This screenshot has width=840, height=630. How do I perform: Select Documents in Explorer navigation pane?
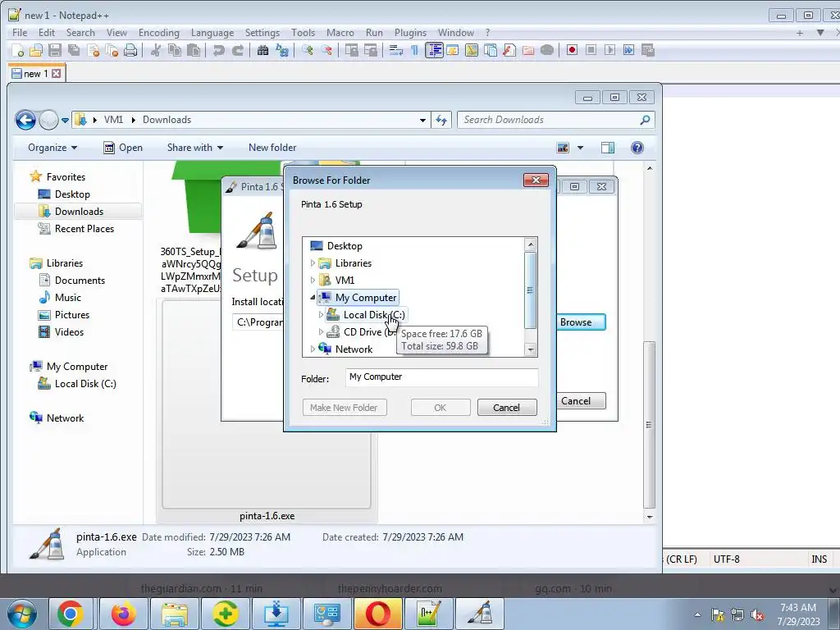pyautogui.click(x=80, y=281)
